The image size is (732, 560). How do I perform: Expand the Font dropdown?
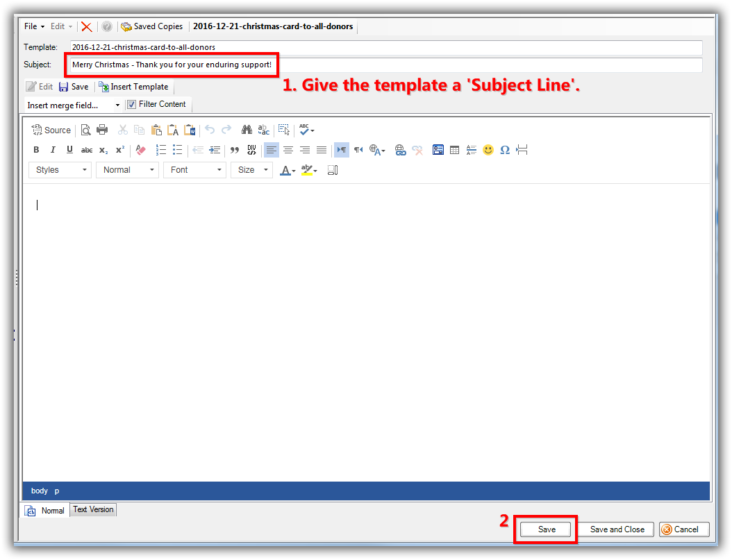pos(194,170)
